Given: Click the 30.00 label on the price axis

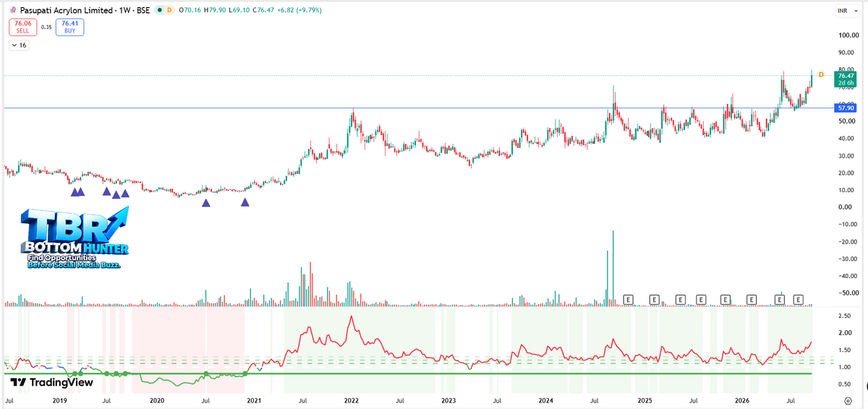Looking at the screenshot, I should (x=848, y=155).
